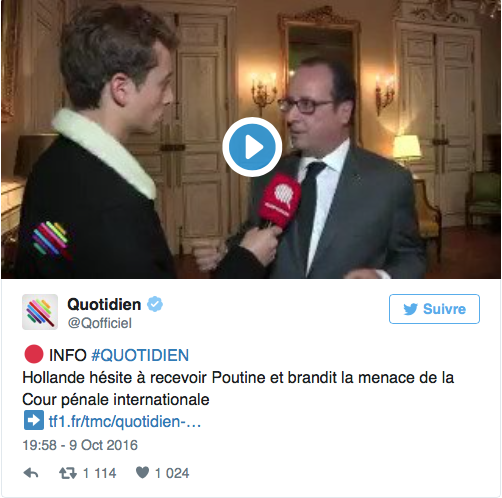Viewport: 502px width, 498px height.
Task: Open the #QUOTIDIEN hashtag
Action: [140, 355]
